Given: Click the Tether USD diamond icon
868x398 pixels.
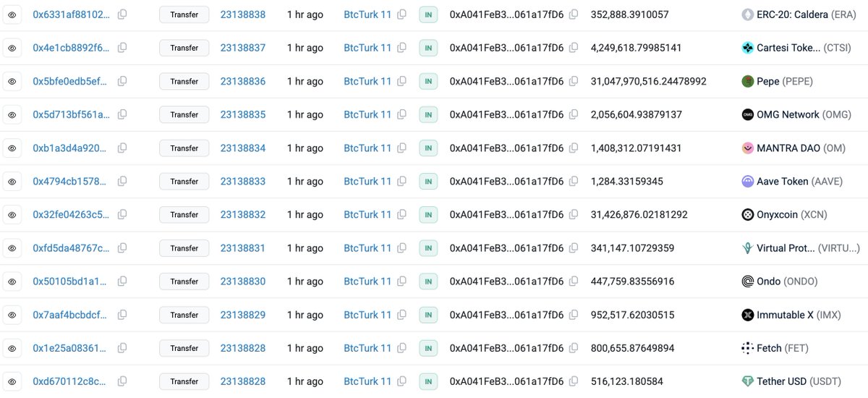Looking at the screenshot, I should 748,381.
